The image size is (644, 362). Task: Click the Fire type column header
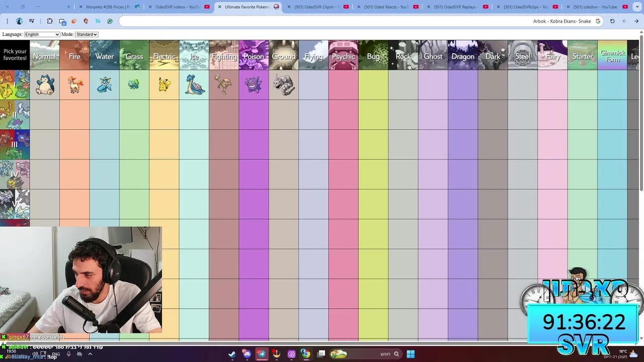[74, 55]
